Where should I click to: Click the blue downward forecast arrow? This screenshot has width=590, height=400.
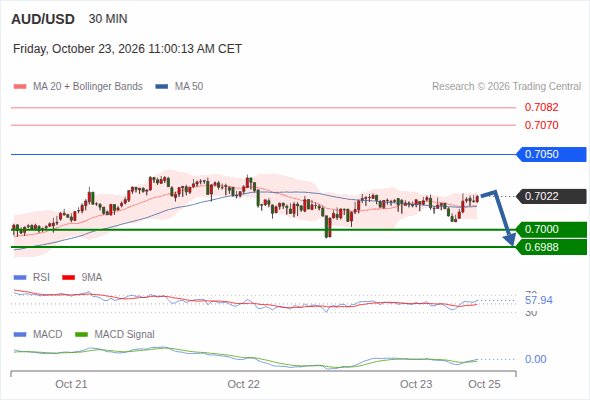point(500,217)
